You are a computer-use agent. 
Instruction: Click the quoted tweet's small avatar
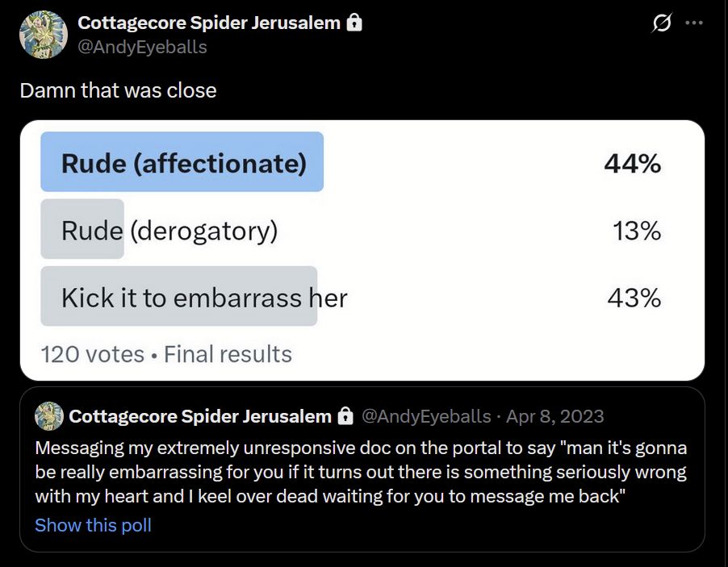pyautogui.click(x=49, y=416)
